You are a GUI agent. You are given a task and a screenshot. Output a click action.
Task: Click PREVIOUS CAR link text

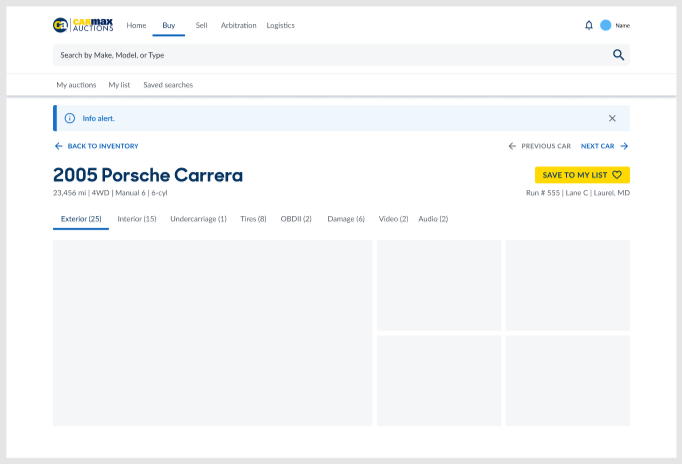pyautogui.click(x=546, y=146)
